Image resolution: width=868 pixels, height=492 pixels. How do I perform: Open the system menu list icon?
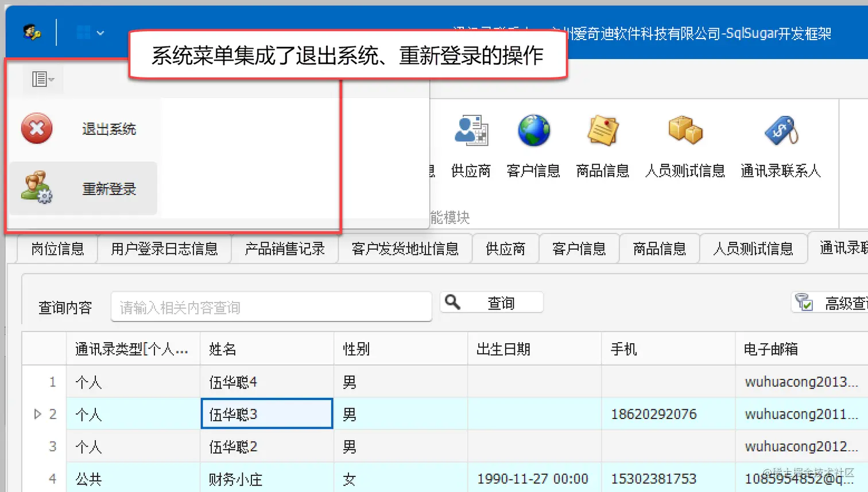[43, 79]
